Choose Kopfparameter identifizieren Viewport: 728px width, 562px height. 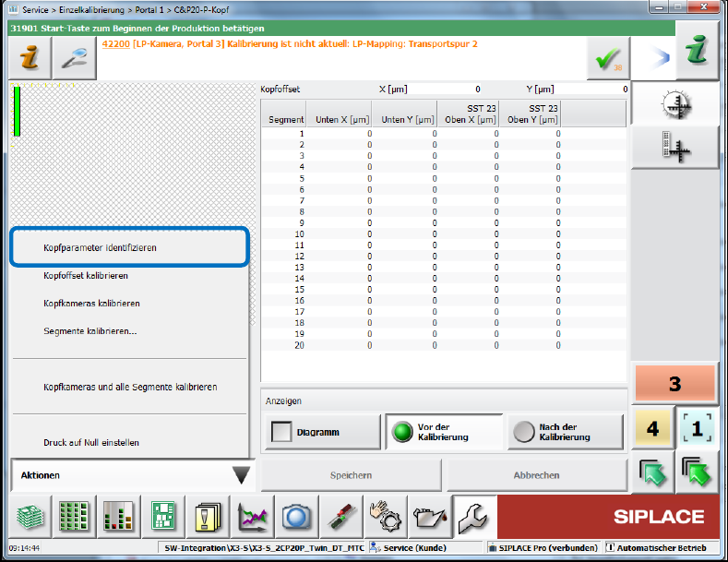[130, 247]
